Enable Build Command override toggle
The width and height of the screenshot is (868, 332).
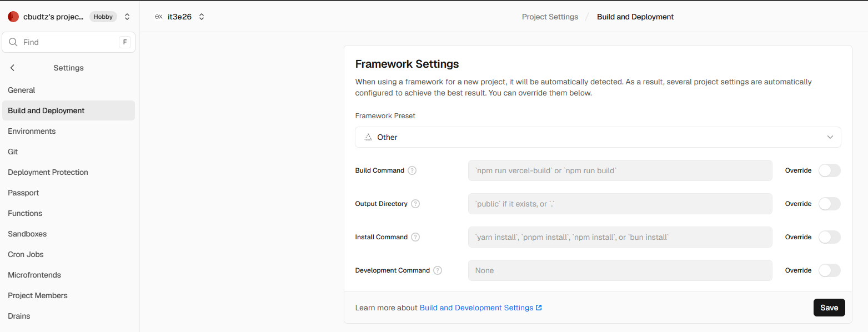pos(830,170)
